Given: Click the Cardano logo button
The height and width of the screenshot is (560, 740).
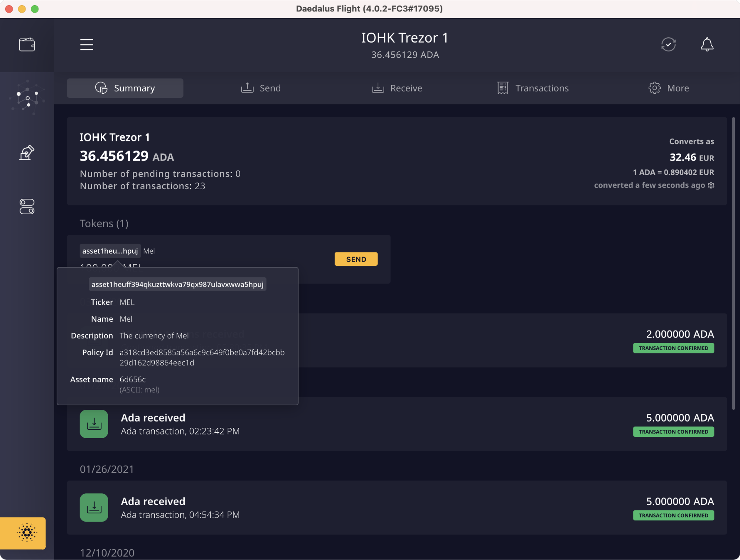Looking at the screenshot, I should point(23,533).
